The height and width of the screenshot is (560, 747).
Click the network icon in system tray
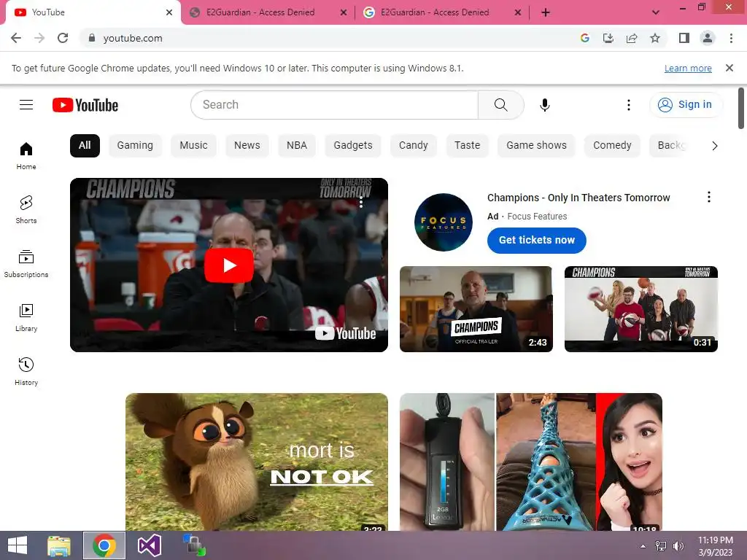point(661,545)
